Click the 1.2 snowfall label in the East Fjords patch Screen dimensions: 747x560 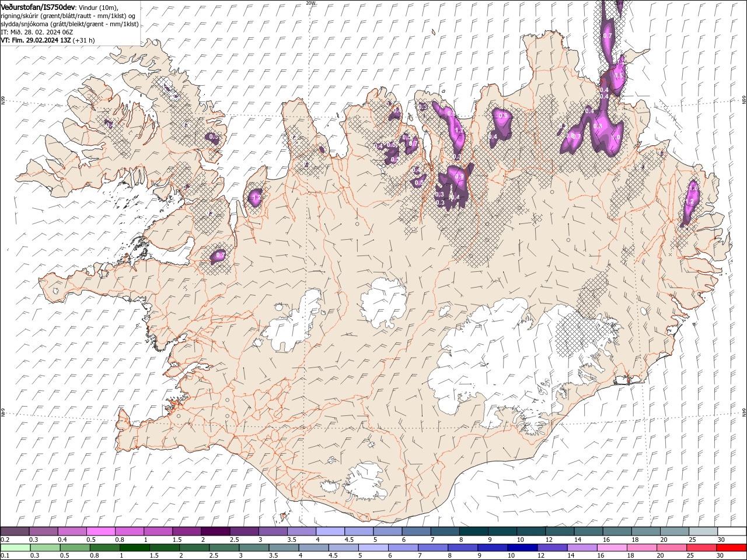(689, 201)
